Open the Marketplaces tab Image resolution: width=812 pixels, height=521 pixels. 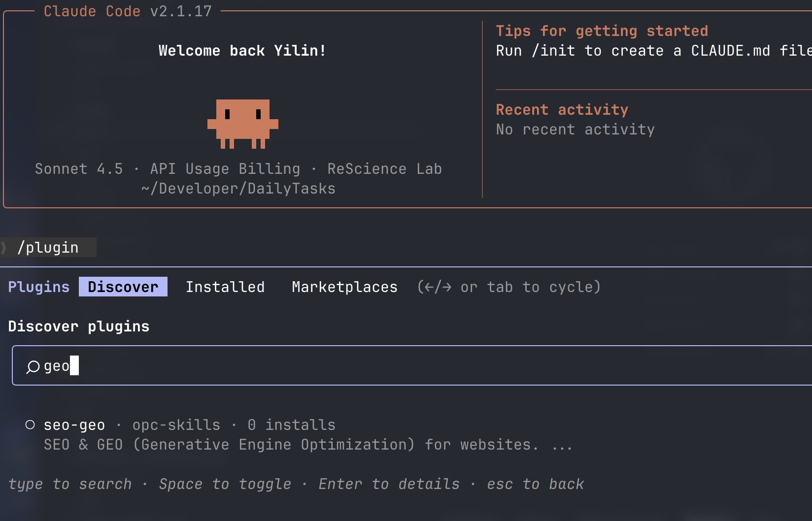click(x=344, y=287)
